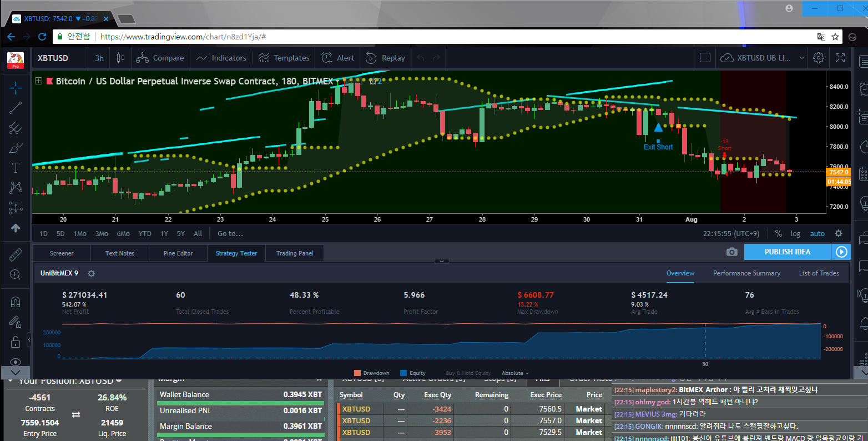The width and height of the screenshot is (868, 441).
Task: Select the ruler measure tool
Action: [16, 254]
